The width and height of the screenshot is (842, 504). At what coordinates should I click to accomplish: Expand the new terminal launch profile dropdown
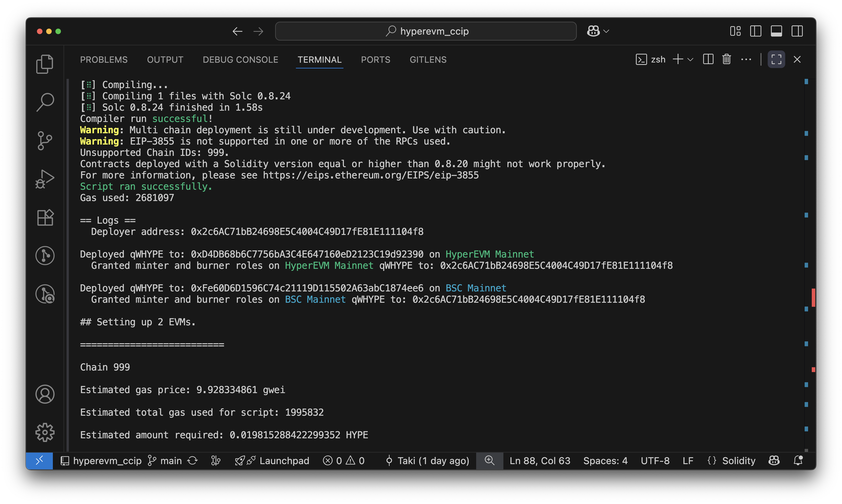(690, 60)
